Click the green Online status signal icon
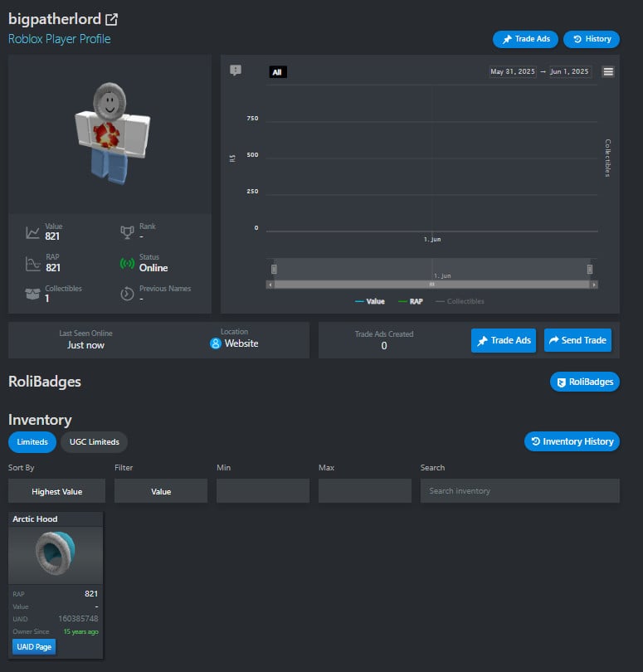 coord(127,263)
